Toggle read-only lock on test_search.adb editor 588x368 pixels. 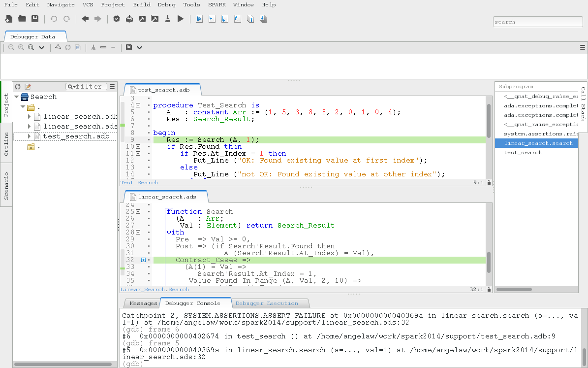489,182
